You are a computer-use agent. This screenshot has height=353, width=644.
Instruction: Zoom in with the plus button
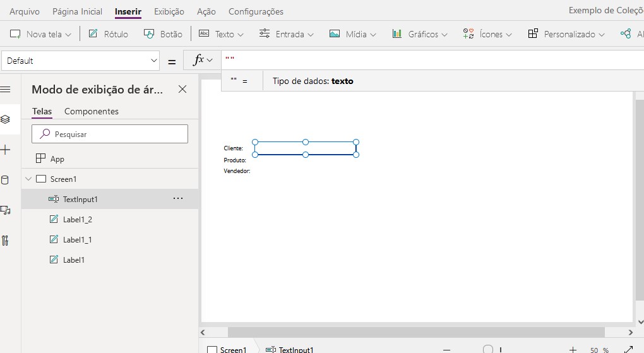pyautogui.click(x=573, y=350)
